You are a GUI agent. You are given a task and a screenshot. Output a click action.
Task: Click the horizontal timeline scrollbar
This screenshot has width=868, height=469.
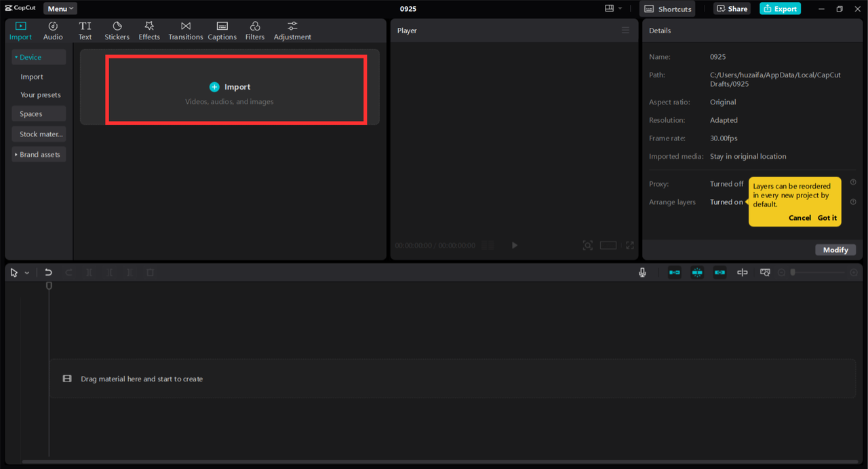click(x=441, y=462)
